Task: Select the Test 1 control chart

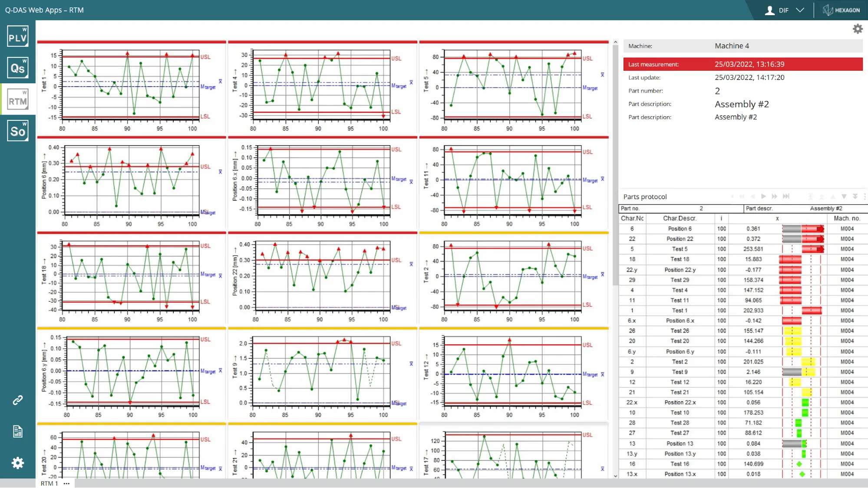Action: pos(132,89)
